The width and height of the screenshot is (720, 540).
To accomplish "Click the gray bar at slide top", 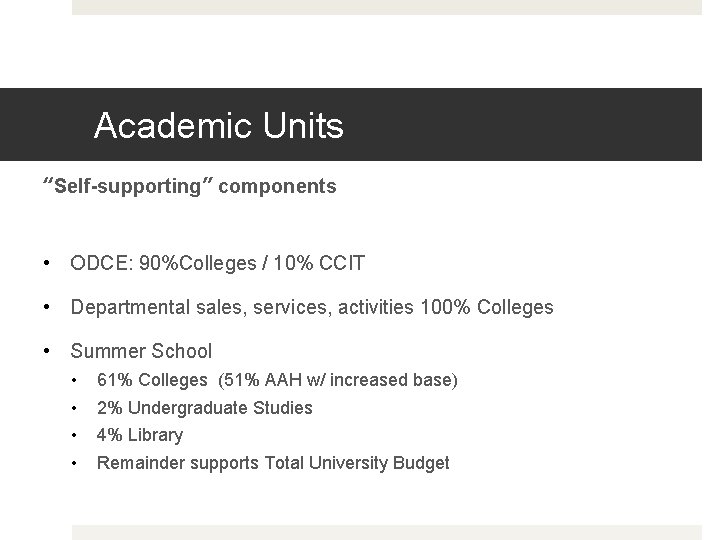I will pos(387,7).
